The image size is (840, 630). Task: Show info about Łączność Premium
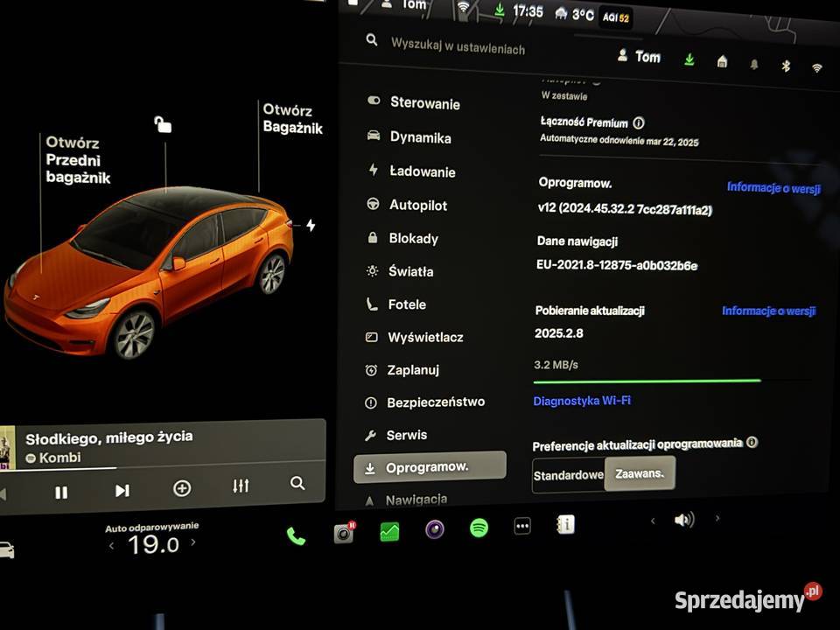coord(639,123)
